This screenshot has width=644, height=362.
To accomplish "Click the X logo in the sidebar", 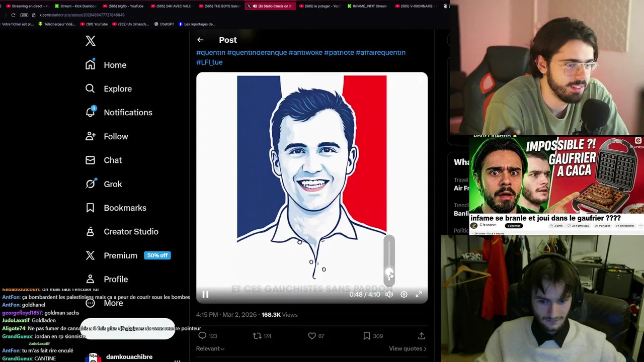I will click(x=91, y=41).
